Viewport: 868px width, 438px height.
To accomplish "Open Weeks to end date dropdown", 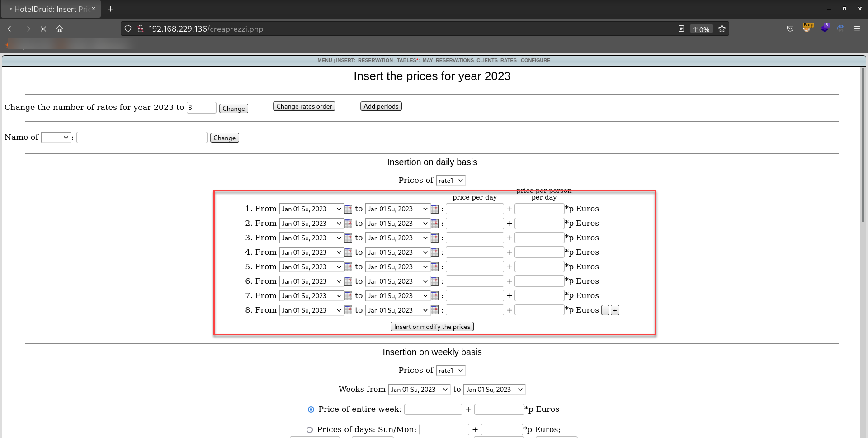I will [x=495, y=390].
